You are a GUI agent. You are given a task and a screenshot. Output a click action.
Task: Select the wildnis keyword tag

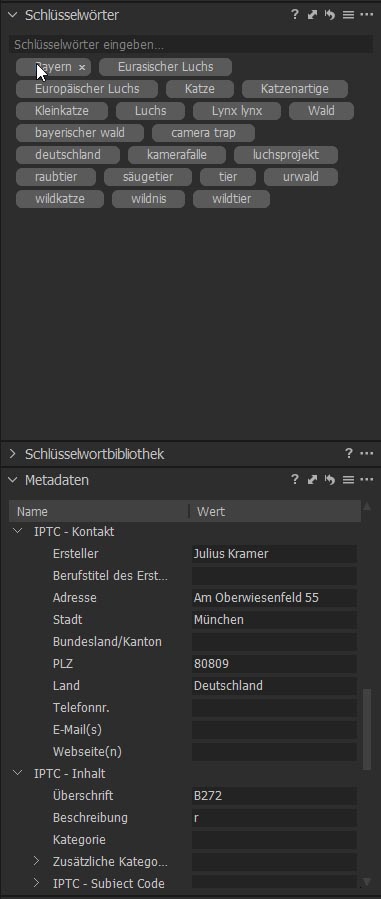click(x=148, y=199)
